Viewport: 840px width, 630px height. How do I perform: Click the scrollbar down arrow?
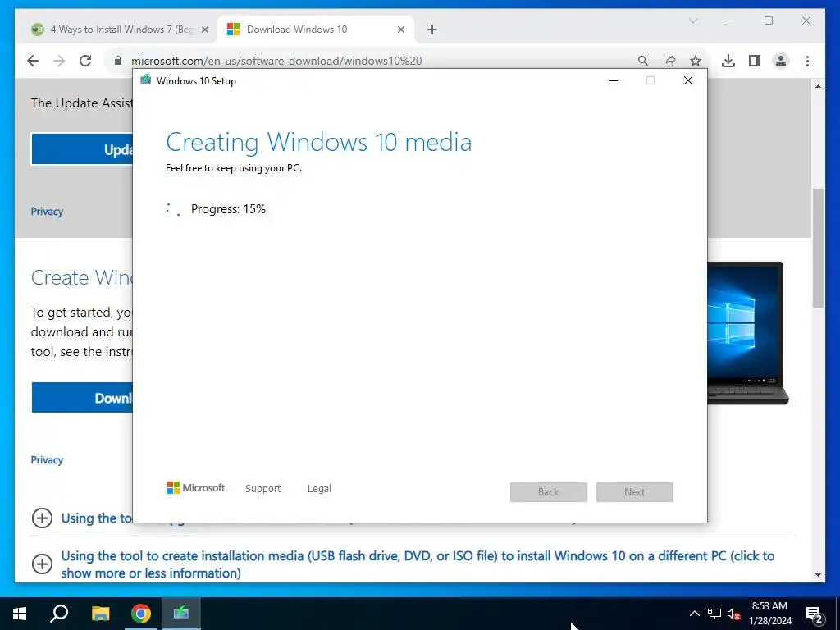pos(818,575)
